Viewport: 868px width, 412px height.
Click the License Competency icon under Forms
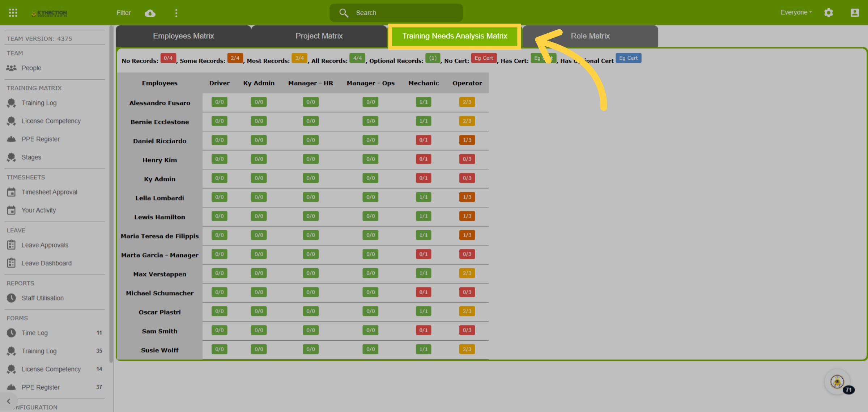[11, 369]
